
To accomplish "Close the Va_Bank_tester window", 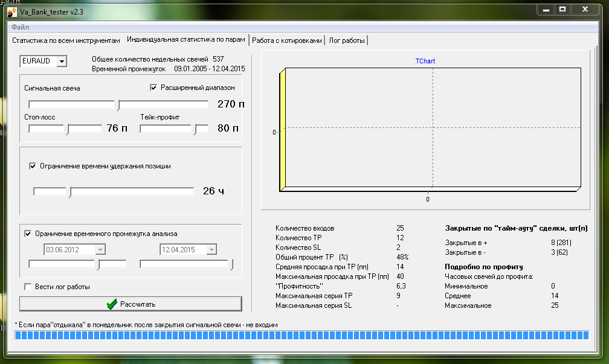I will [x=585, y=9].
